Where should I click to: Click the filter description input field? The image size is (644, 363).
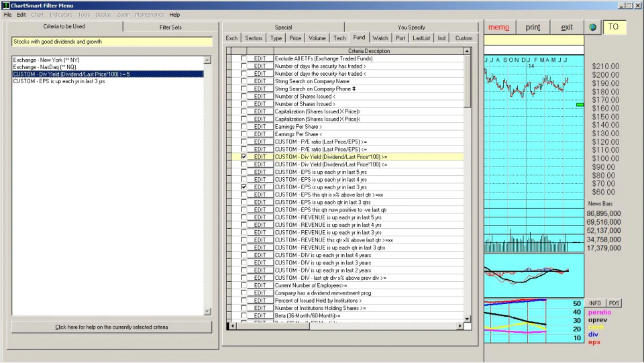pos(112,42)
